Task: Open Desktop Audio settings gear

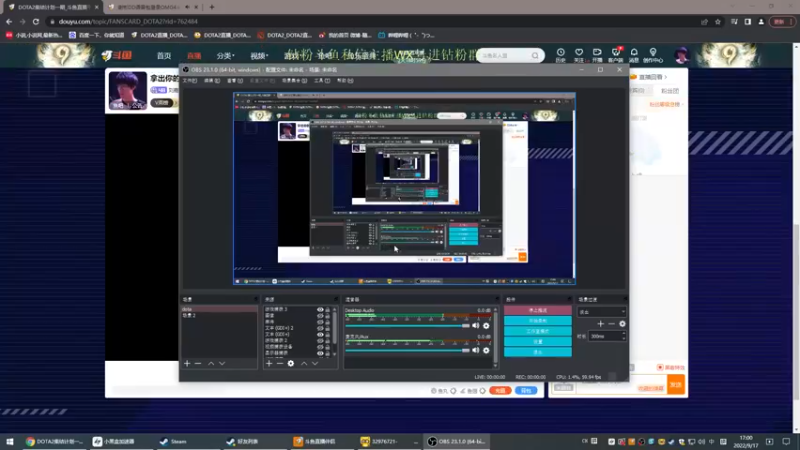Action: click(487, 325)
